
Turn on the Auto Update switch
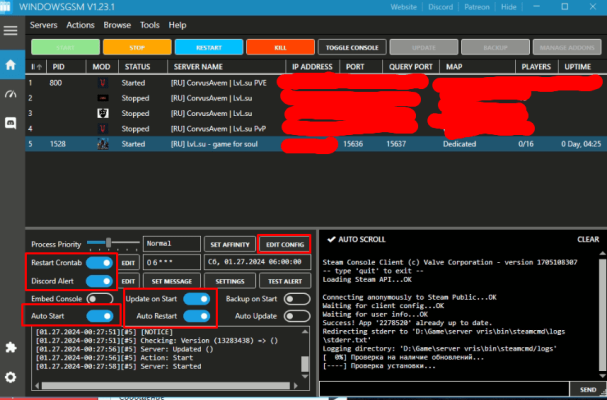[x=297, y=316]
